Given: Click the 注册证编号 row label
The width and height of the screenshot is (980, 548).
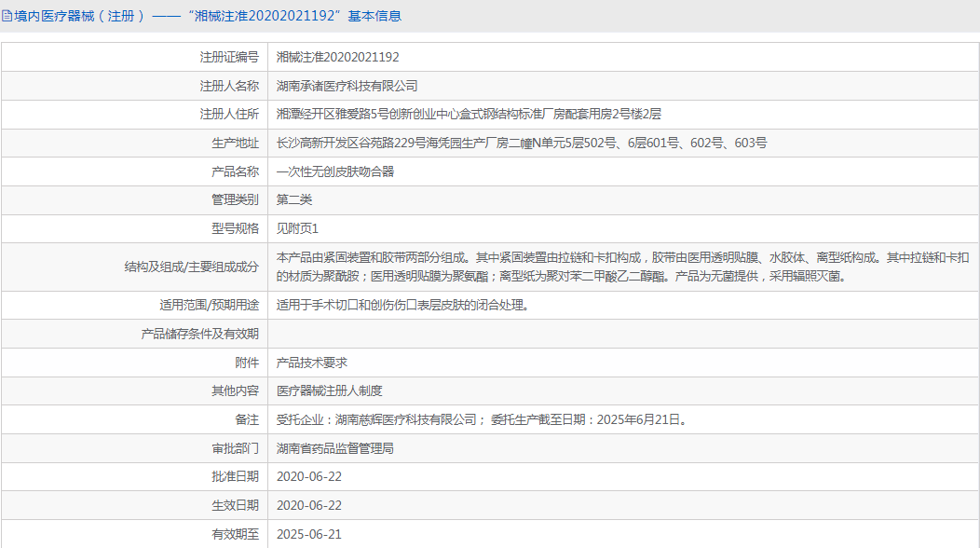Looking at the screenshot, I should click(x=229, y=57).
